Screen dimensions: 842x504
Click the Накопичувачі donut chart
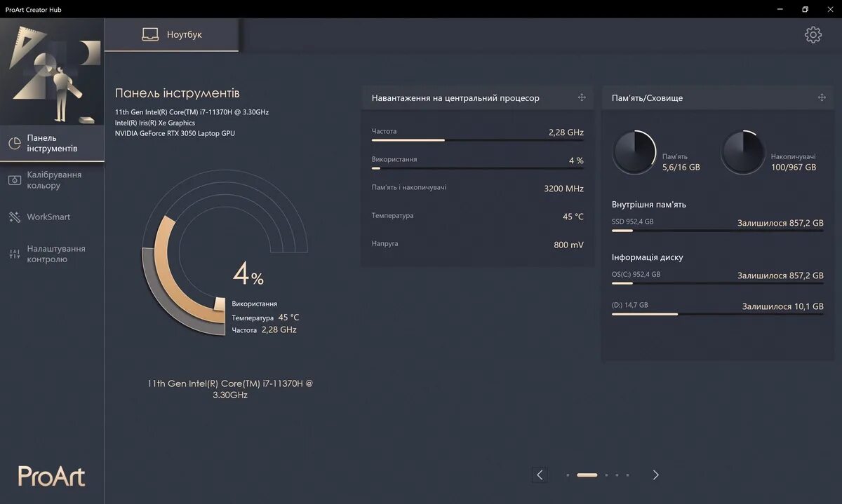743,151
